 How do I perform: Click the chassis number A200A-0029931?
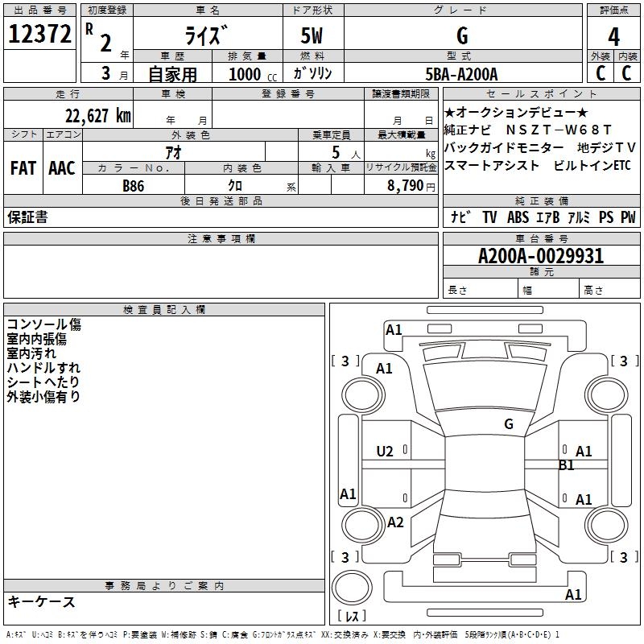tap(540, 257)
